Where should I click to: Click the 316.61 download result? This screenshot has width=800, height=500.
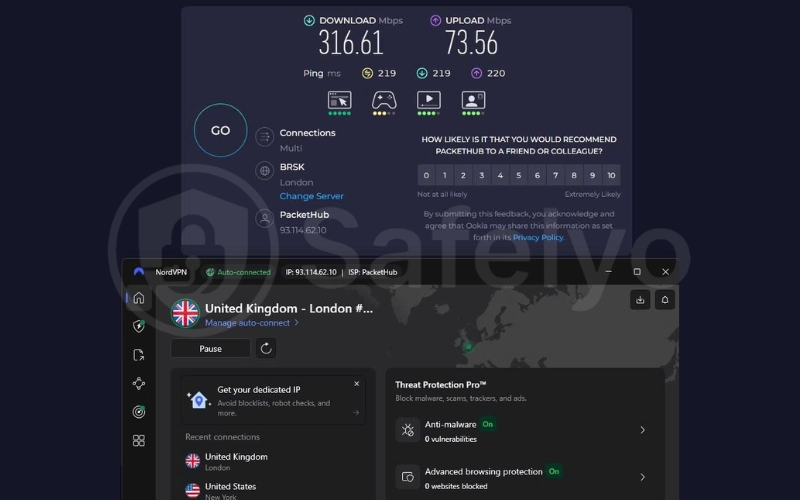click(x=351, y=42)
